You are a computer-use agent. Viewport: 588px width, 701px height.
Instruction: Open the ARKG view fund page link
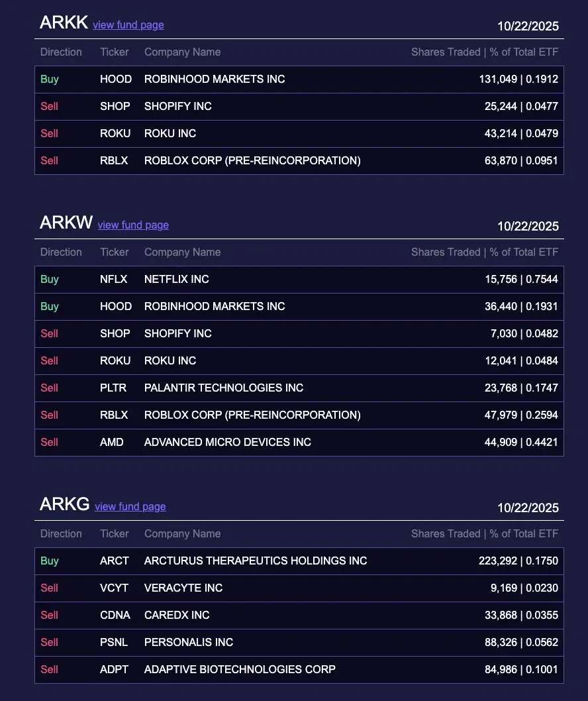click(x=130, y=507)
